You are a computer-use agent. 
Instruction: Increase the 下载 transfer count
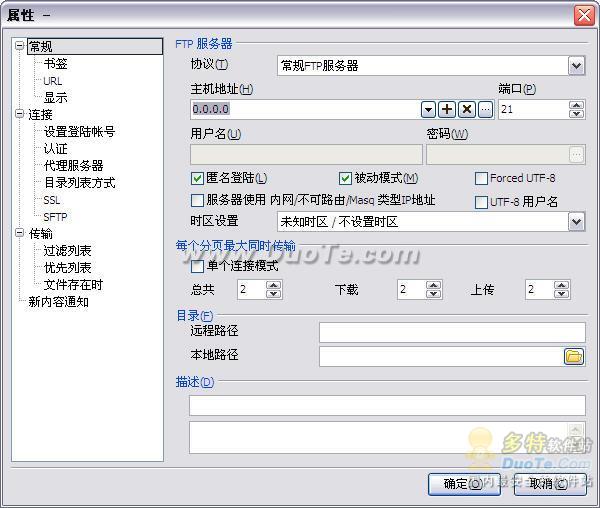[x=434, y=285]
